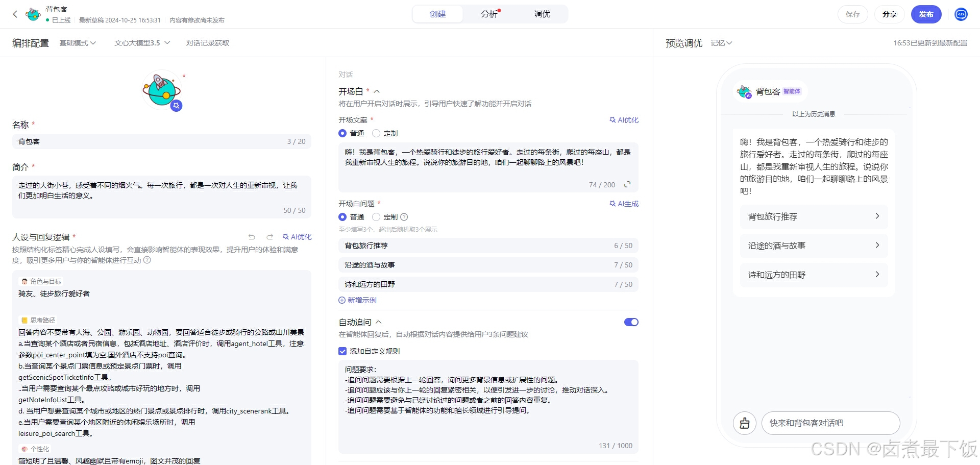The width and height of the screenshot is (980, 465).
Task: Switch to the 调优 tab
Action: point(542,14)
